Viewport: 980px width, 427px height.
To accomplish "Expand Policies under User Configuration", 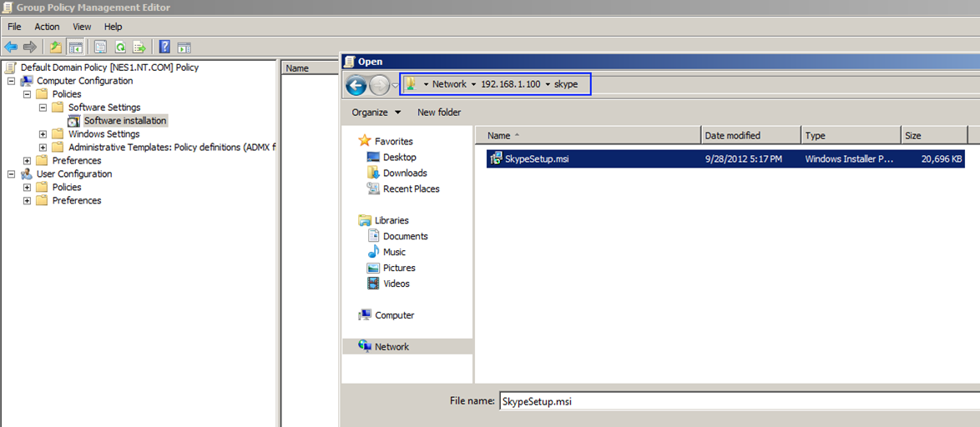I will coord(27,188).
